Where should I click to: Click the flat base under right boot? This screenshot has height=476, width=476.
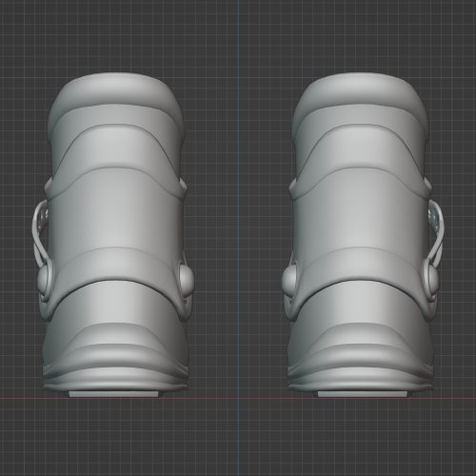coord(364,394)
